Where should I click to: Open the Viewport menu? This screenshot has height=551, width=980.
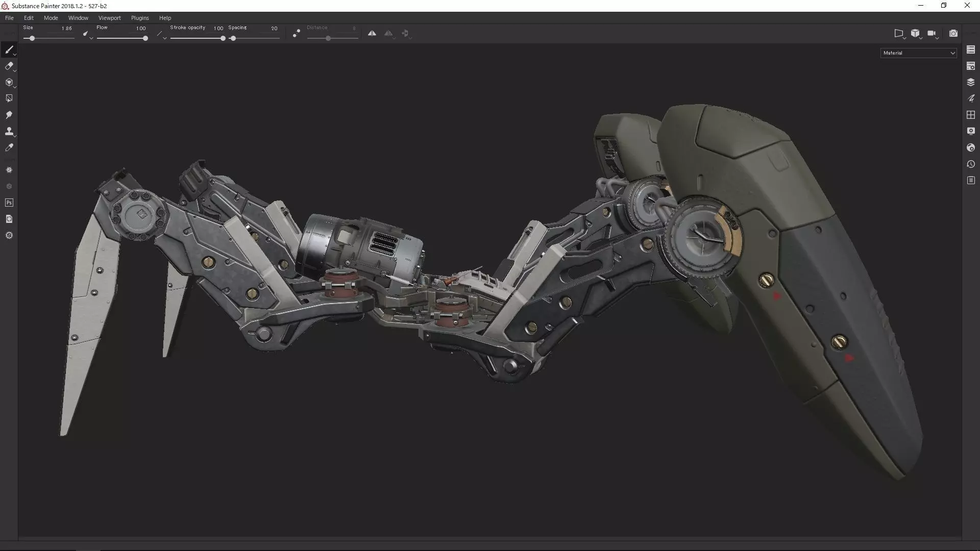click(x=109, y=18)
